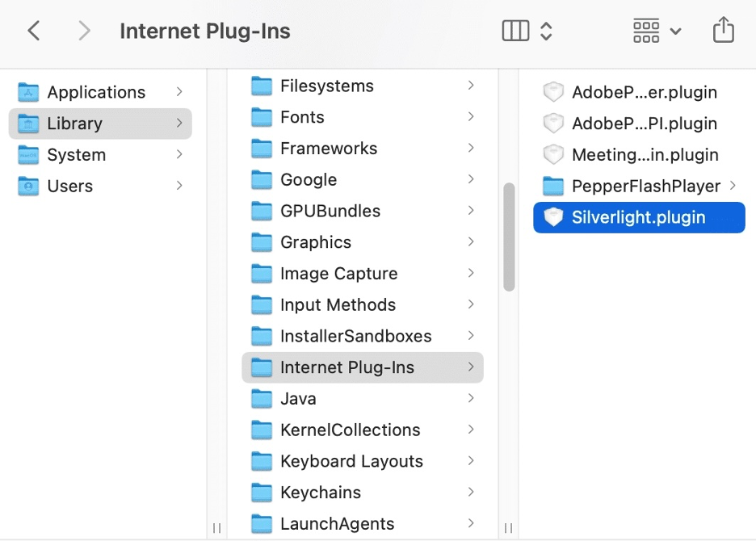Click the PepperFlashPlayer folder icon

pyautogui.click(x=553, y=186)
